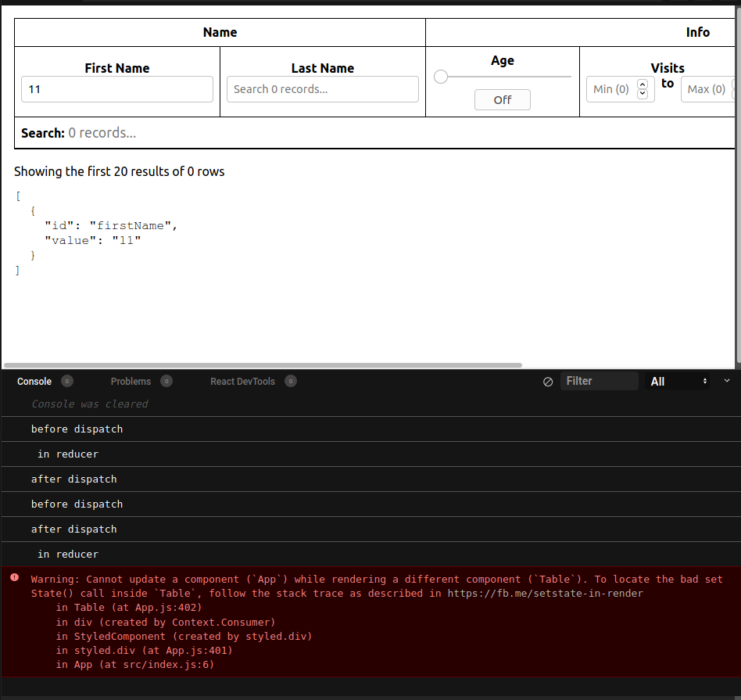This screenshot has height=700, width=741.
Task: Click the 'Showing the first 20 results' text
Action: pos(119,171)
